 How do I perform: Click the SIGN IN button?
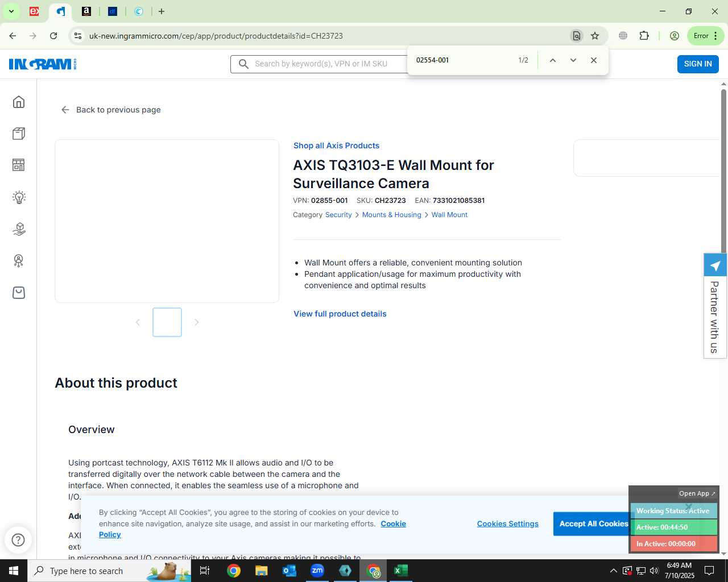click(x=698, y=64)
